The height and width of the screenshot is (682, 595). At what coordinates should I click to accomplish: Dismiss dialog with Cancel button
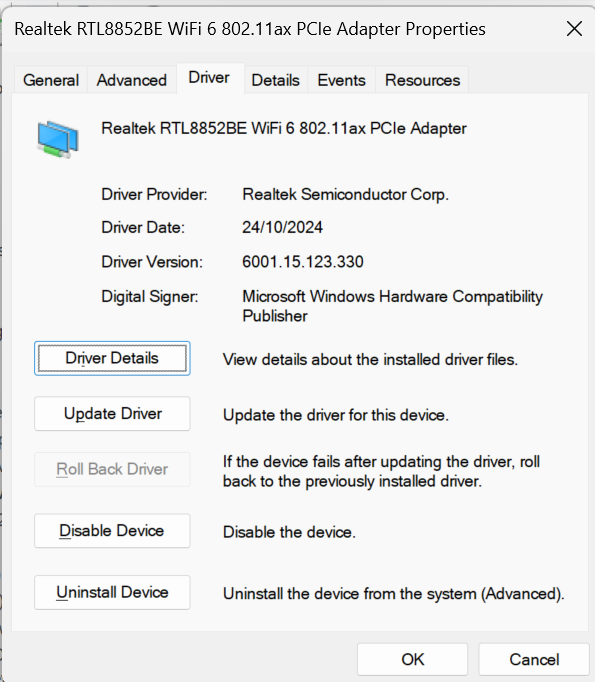point(534,659)
